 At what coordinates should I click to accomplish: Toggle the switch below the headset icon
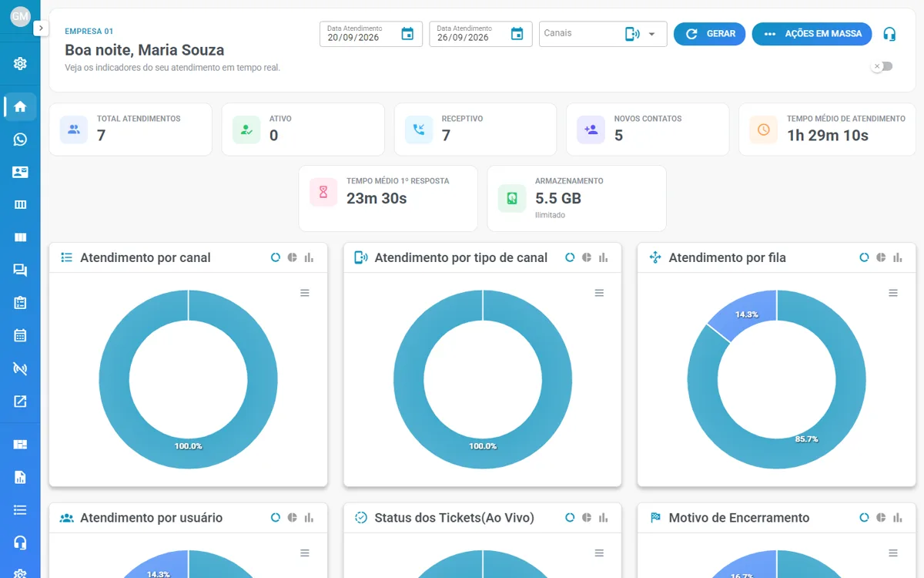pos(882,66)
